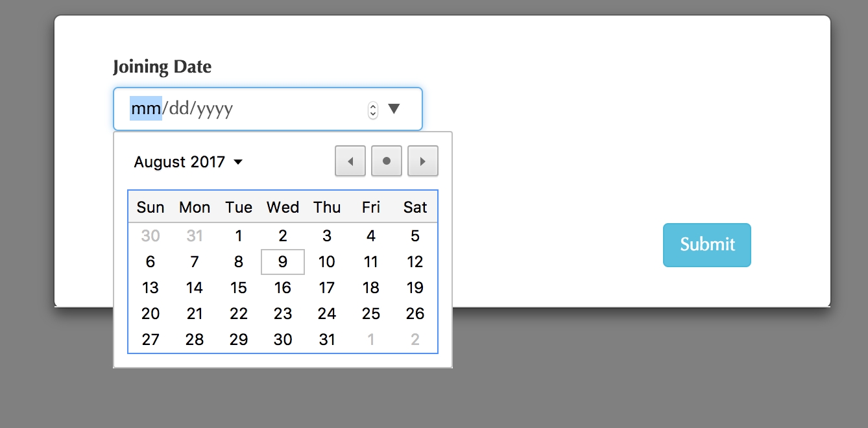Click the date field spinner stepper
This screenshot has width=868, height=428.
tap(372, 110)
